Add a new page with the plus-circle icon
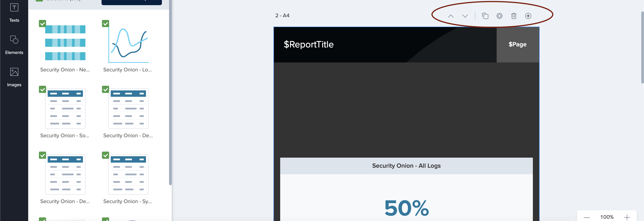644x221 pixels. tap(528, 16)
